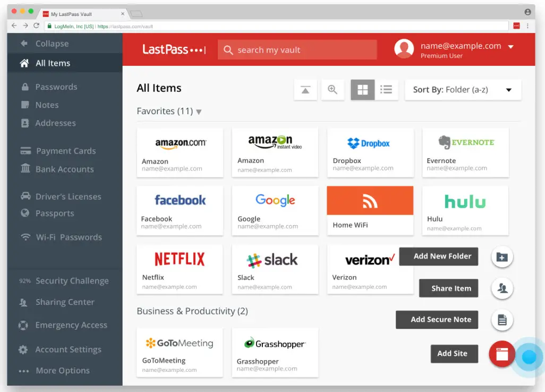Click the red round add site icon
Image resolution: width=545 pixels, height=392 pixels.
coord(503,354)
